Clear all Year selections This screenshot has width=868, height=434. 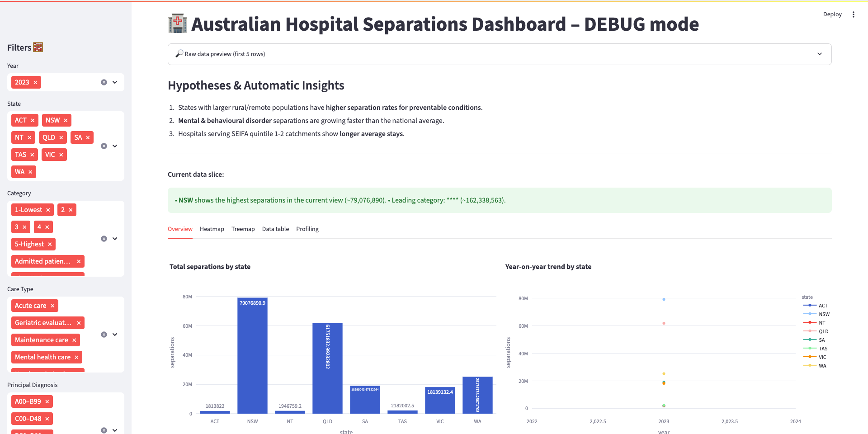(104, 82)
